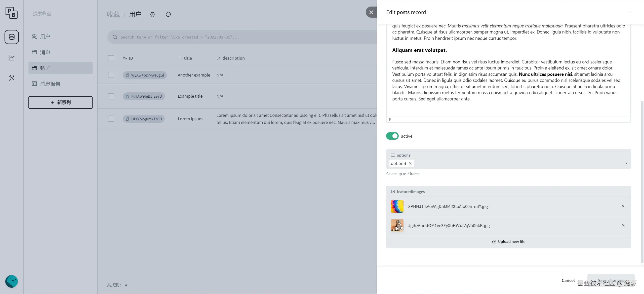Click the refresh records icon
644x294 pixels.
(168, 14)
